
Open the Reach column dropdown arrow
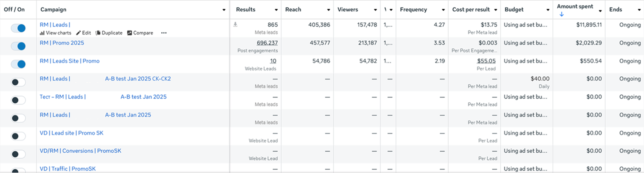pos(328,10)
